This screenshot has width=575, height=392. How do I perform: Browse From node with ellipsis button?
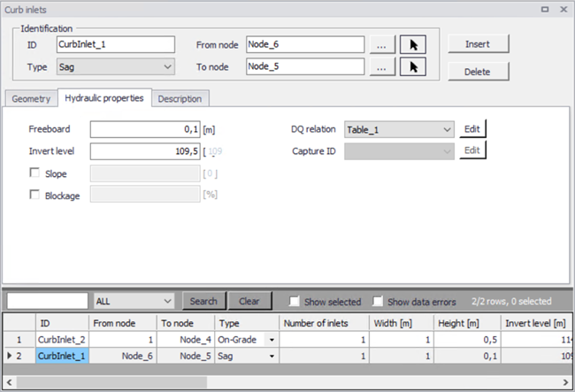382,45
